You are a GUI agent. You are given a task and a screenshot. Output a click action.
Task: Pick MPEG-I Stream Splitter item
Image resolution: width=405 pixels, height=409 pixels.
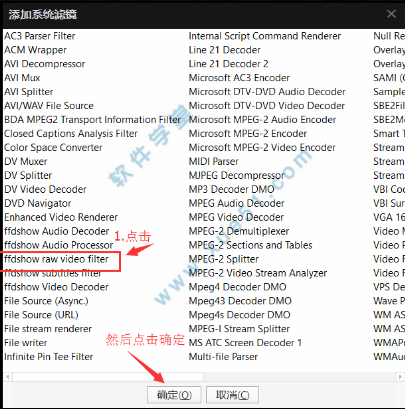[x=239, y=329]
